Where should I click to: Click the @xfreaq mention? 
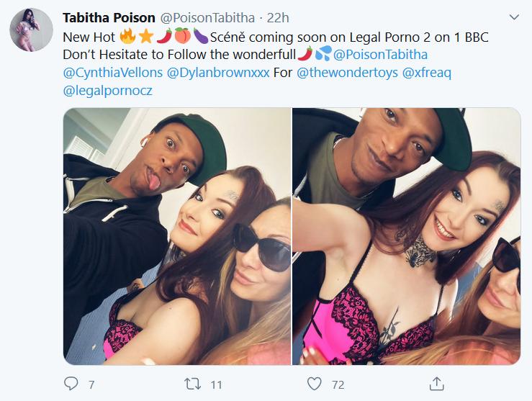click(x=428, y=73)
